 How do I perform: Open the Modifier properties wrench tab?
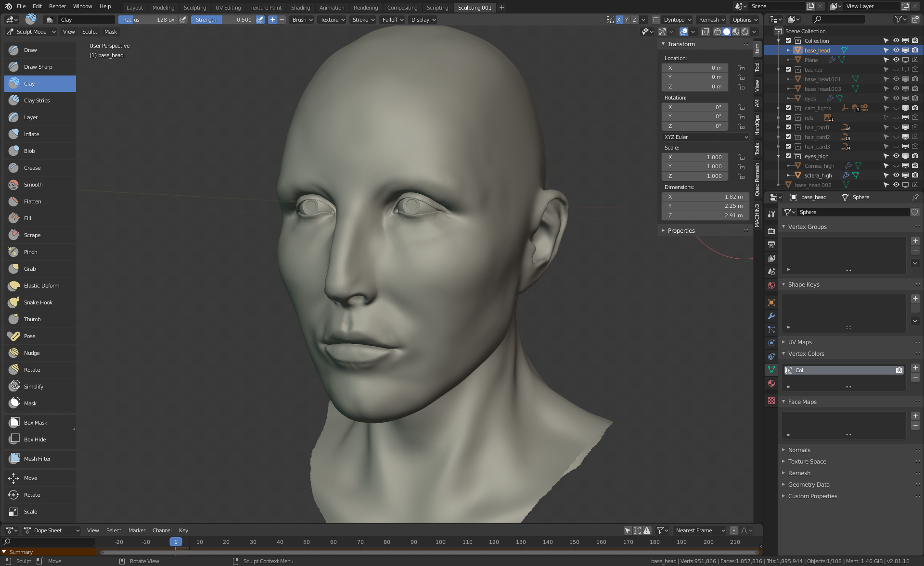coord(771,316)
